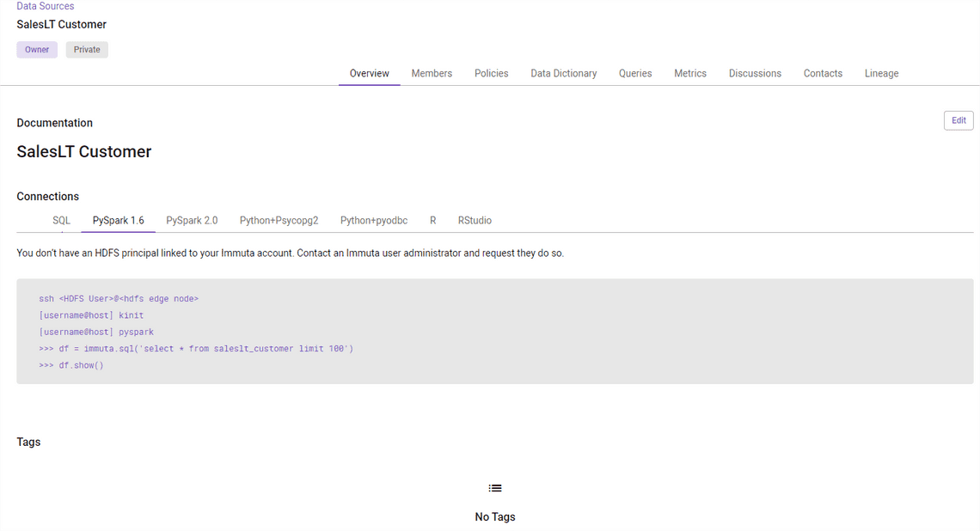Click the Private badge
980x531 pixels.
tap(87, 50)
